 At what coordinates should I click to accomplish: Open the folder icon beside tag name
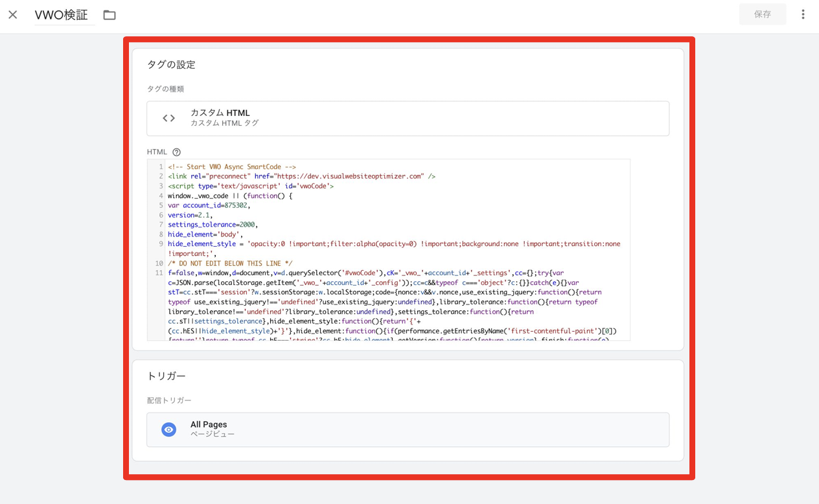pyautogui.click(x=110, y=15)
